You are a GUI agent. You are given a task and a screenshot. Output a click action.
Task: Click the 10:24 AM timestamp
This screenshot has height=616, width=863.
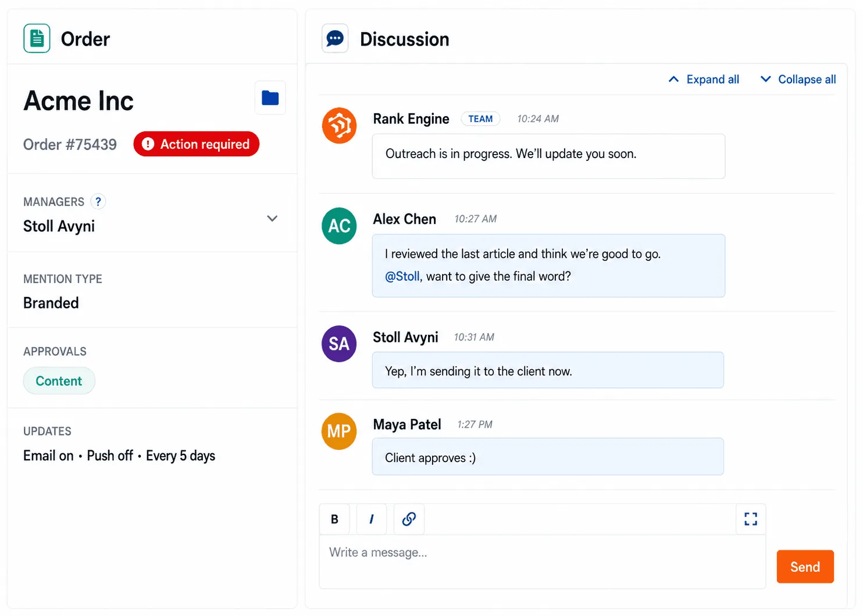click(x=538, y=119)
